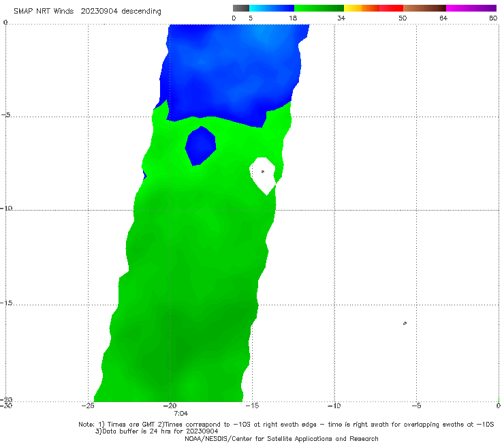Click the longitude axis label '-10'
Screen dimensions: 504x443
click(x=334, y=406)
